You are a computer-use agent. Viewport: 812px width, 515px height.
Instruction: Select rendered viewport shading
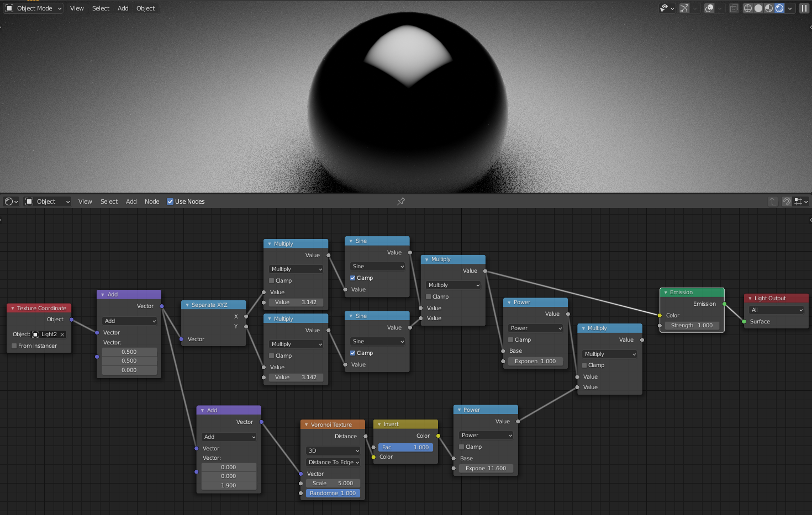click(779, 8)
